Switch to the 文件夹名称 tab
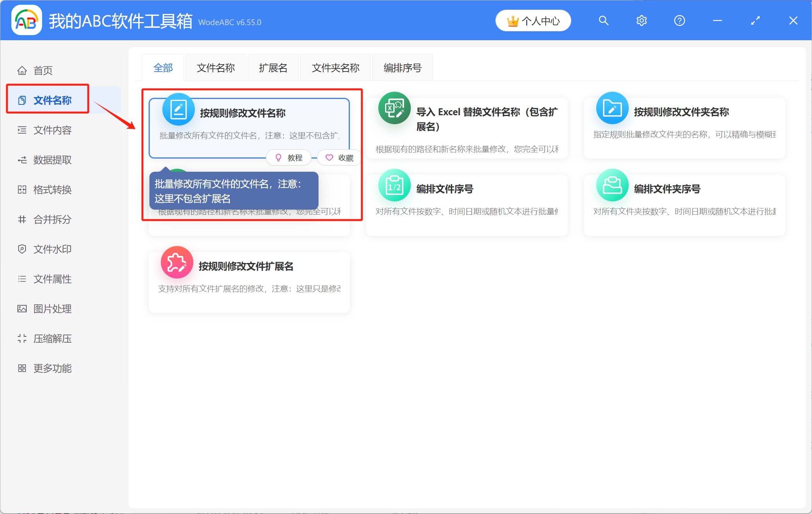 (335, 67)
